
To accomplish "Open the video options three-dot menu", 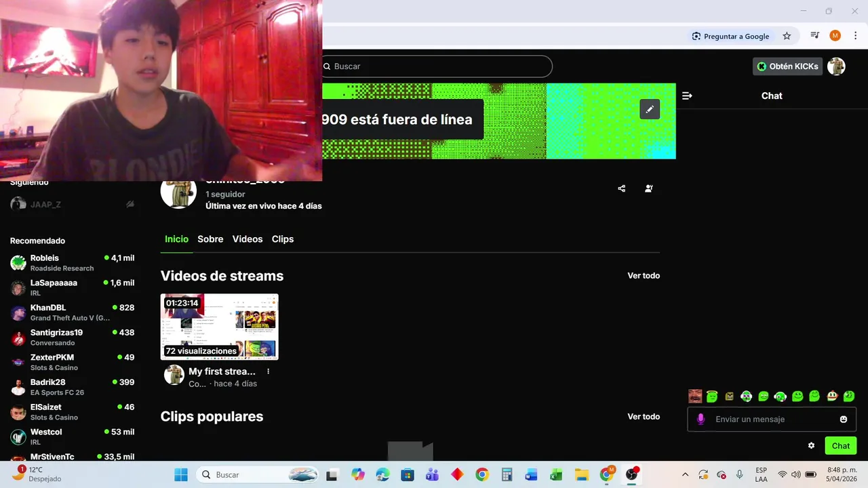I will (269, 371).
